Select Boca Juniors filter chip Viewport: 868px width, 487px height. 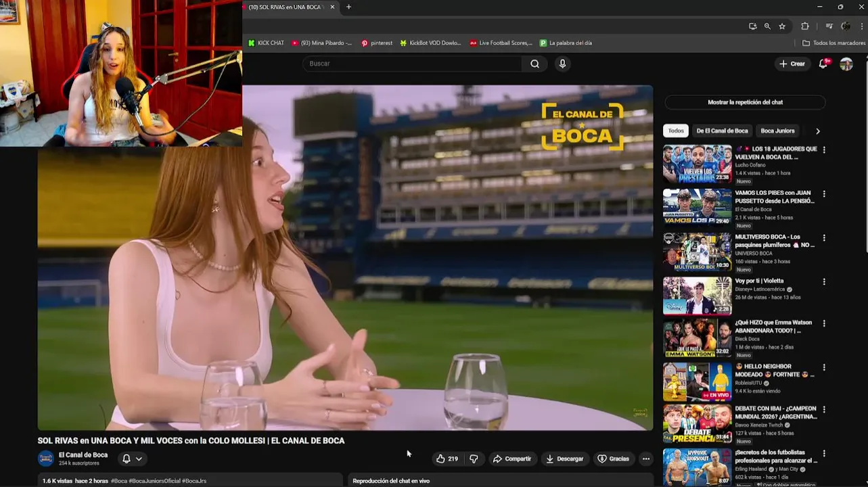pos(777,131)
